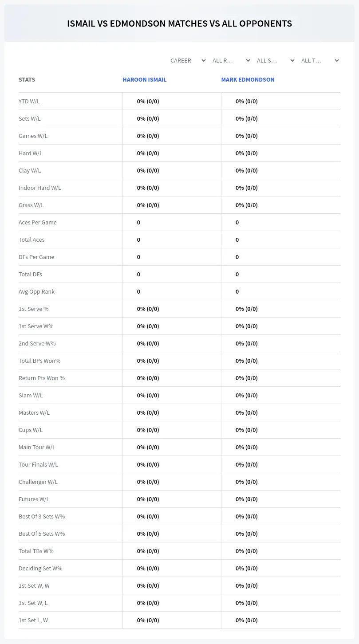Open Haroon Ismail player link
The image size is (359, 644).
coord(145,80)
